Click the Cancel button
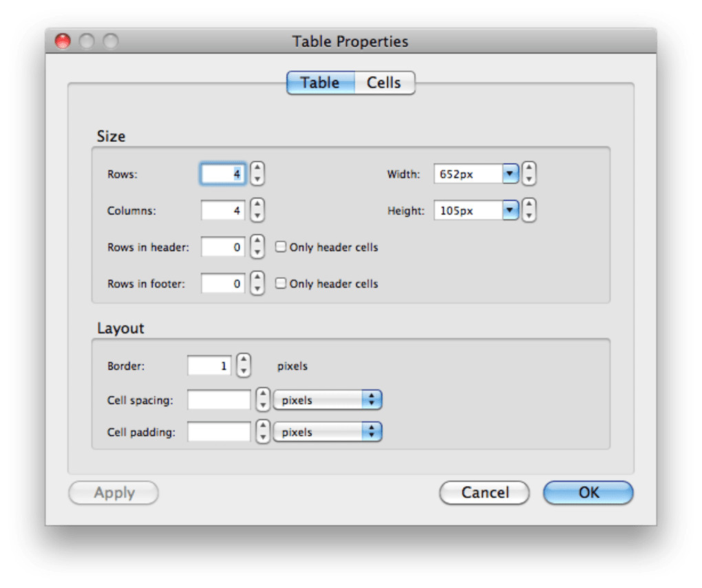Image resolution: width=702 pixels, height=588 pixels. click(x=485, y=492)
